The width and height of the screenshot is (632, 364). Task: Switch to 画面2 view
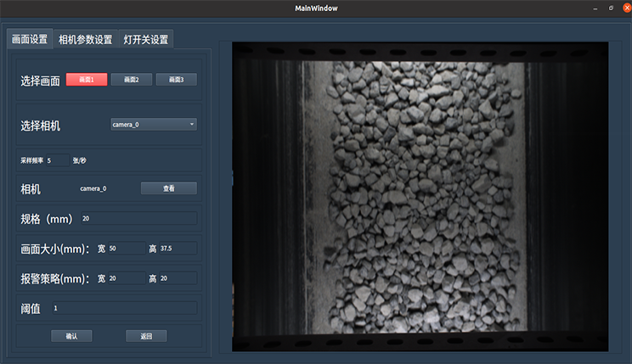(131, 80)
